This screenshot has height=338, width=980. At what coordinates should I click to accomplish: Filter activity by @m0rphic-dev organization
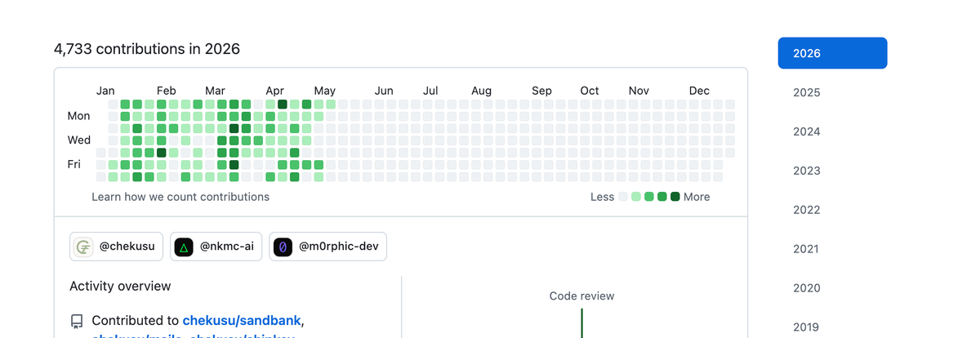coord(327,247)
